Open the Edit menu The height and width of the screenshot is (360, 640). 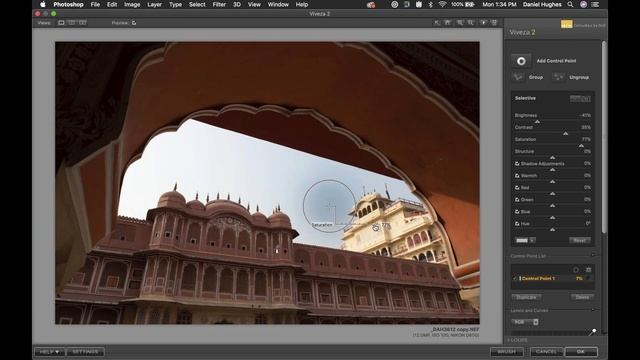[x=112, y=4]
